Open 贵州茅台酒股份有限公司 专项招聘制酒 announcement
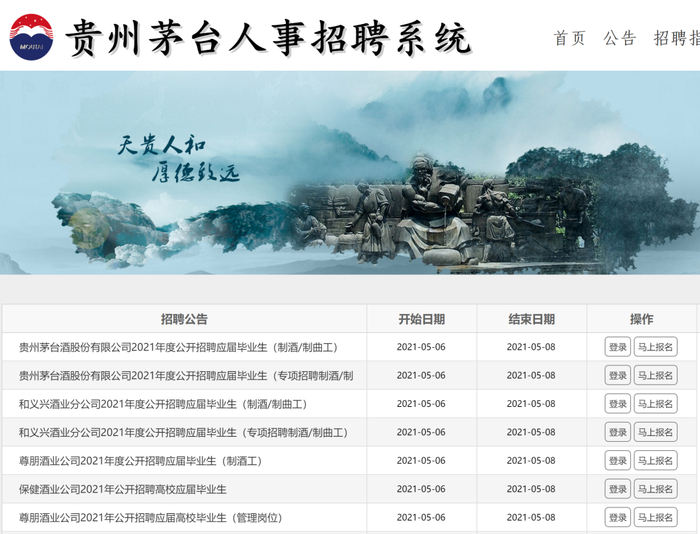Screen dimensions: 700x534 point(186,376)
